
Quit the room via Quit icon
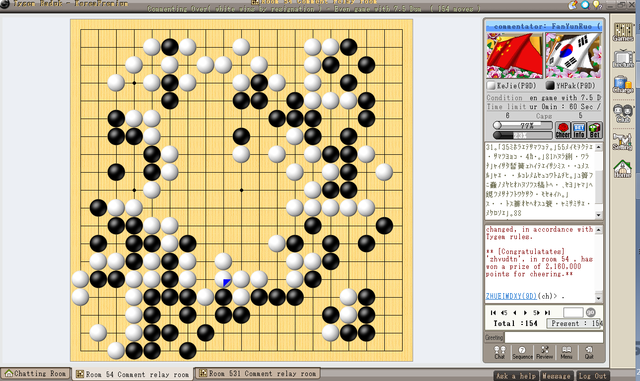tap(589, 352)
